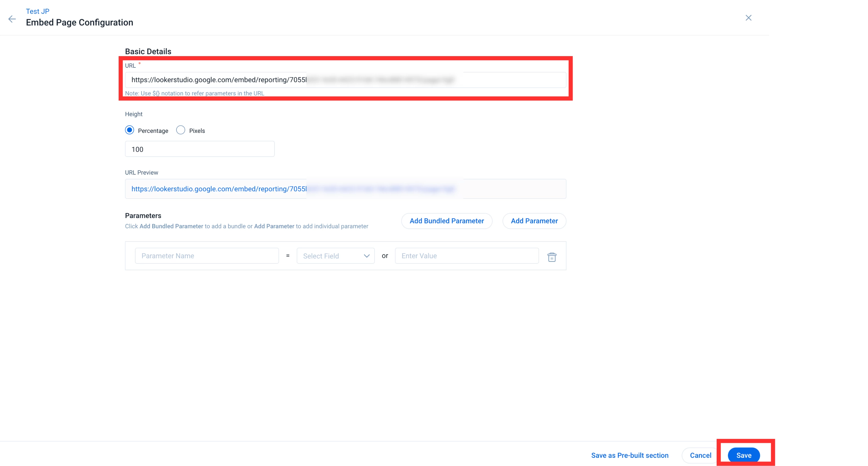Image resolution: width=868 pixels, height=466 pixels.
Task: Click the Add Bundled Parameter button
Action: (446, 221)
